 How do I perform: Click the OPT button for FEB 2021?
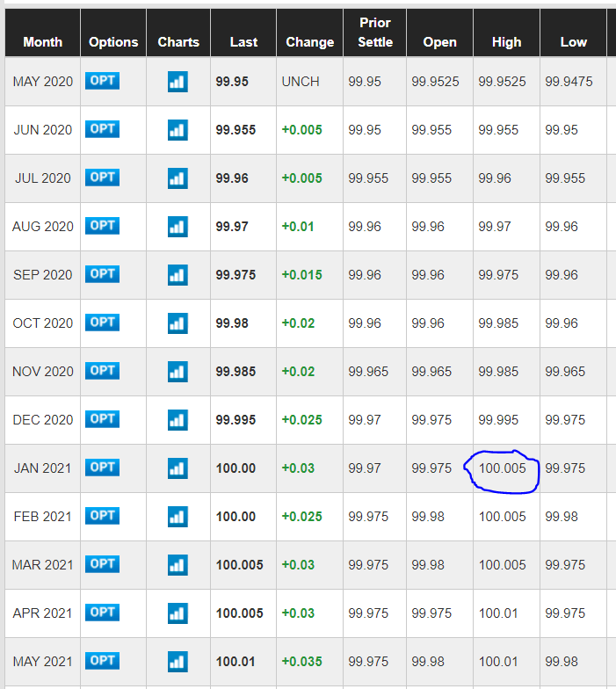coord(102,516)
